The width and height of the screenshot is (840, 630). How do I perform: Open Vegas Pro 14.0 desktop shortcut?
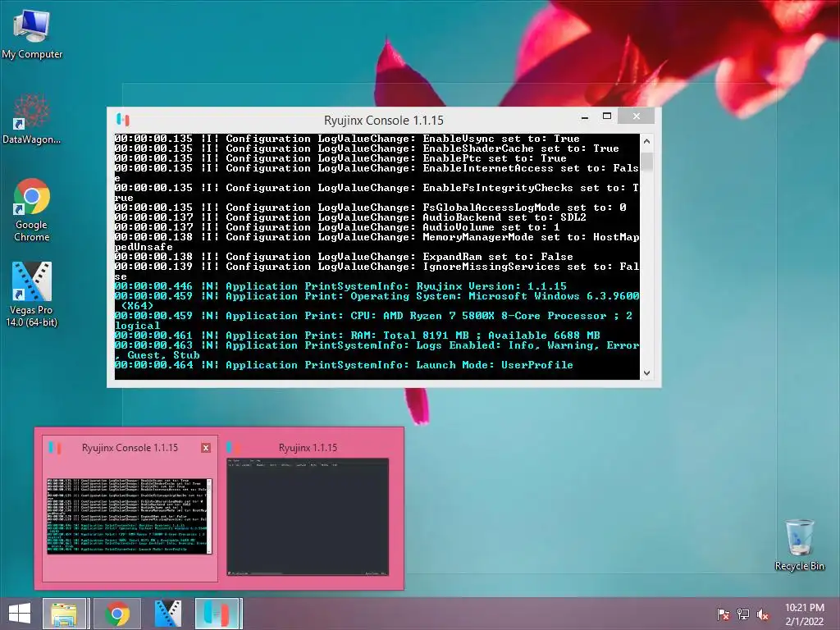(x=32, y=294)
